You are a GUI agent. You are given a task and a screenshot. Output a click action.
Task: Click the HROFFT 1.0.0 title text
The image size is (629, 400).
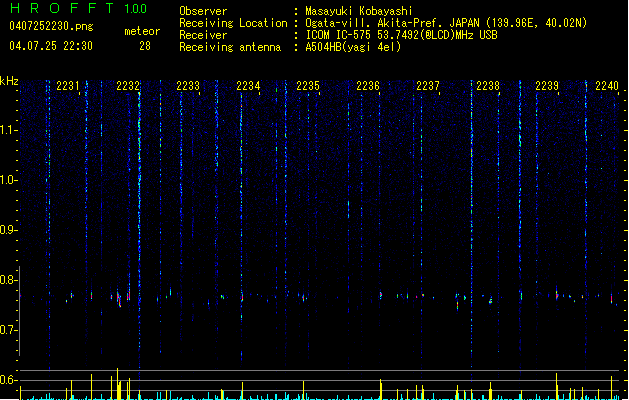pyautogui.click(x=78, y=8)
